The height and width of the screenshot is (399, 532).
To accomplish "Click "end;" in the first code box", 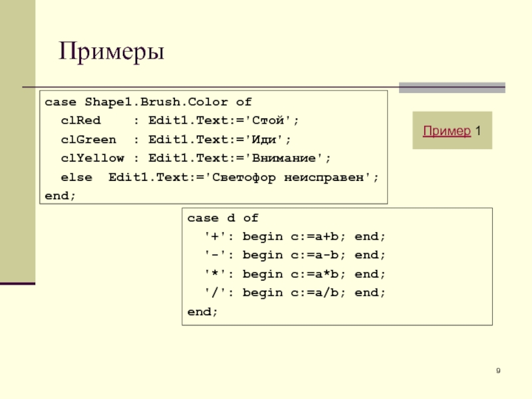I will (60, 196).
